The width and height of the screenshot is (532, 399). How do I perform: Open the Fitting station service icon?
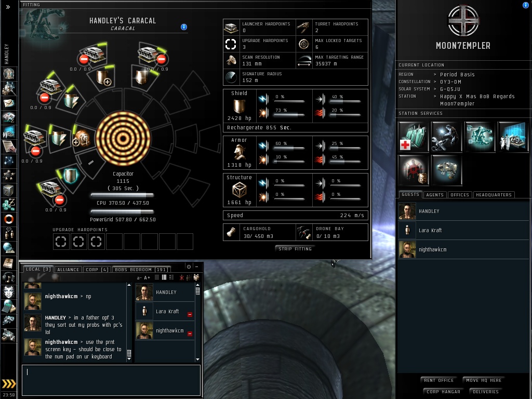[x=480, y=137]
